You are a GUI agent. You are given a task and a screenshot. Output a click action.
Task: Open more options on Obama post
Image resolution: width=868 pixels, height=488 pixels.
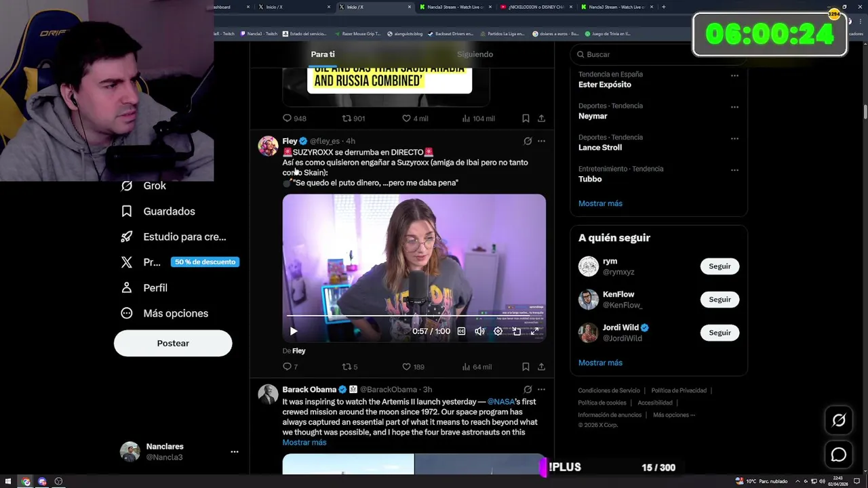tap(541, 390)
